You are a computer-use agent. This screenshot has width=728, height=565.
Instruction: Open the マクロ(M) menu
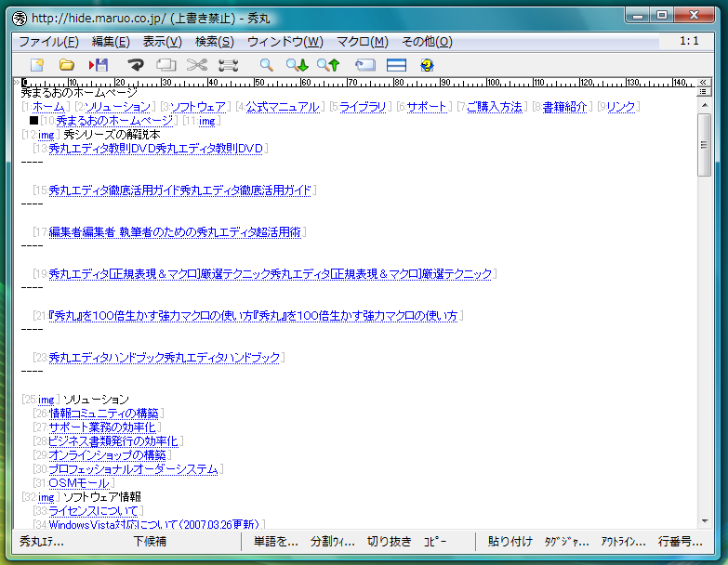point(363,42)
